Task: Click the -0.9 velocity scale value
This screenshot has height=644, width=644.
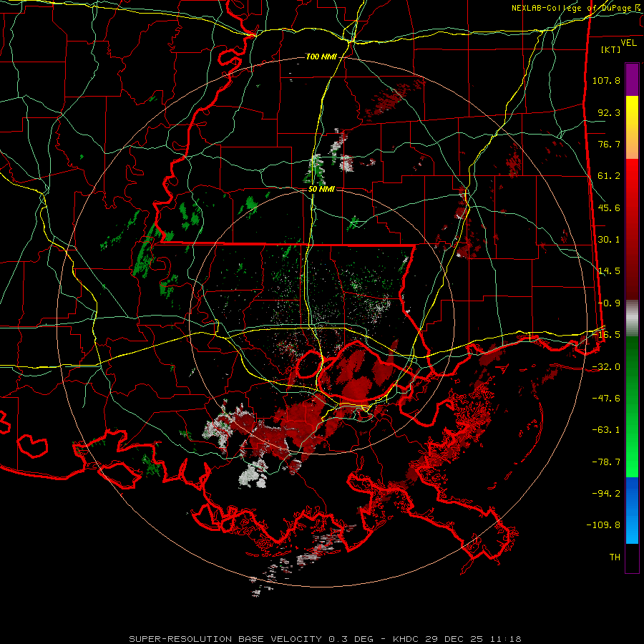Action: click(609, 303)
